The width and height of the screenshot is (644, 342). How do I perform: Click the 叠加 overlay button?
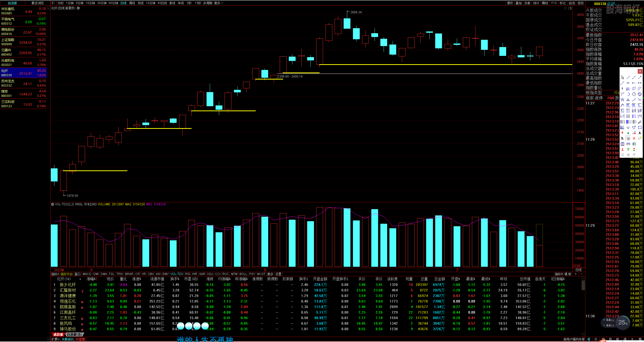(518, 3)
